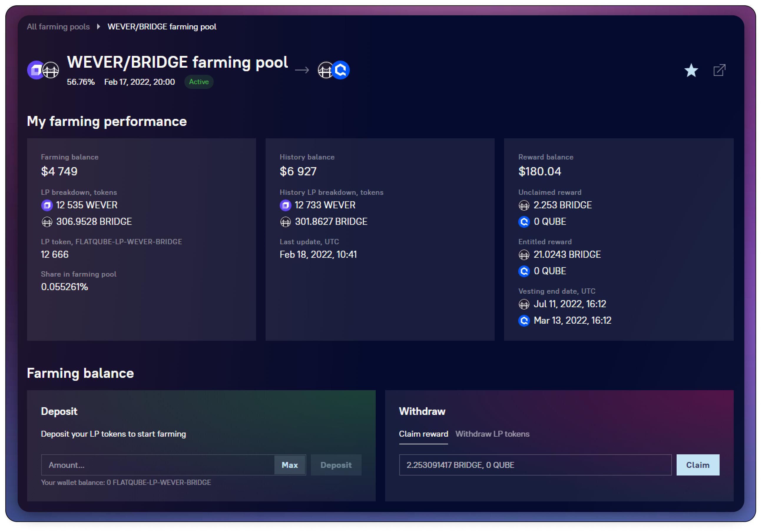This screenshot has height=532, width=762.
Task: Toggle the favorite star icon
Action: [x=691, y=70]
